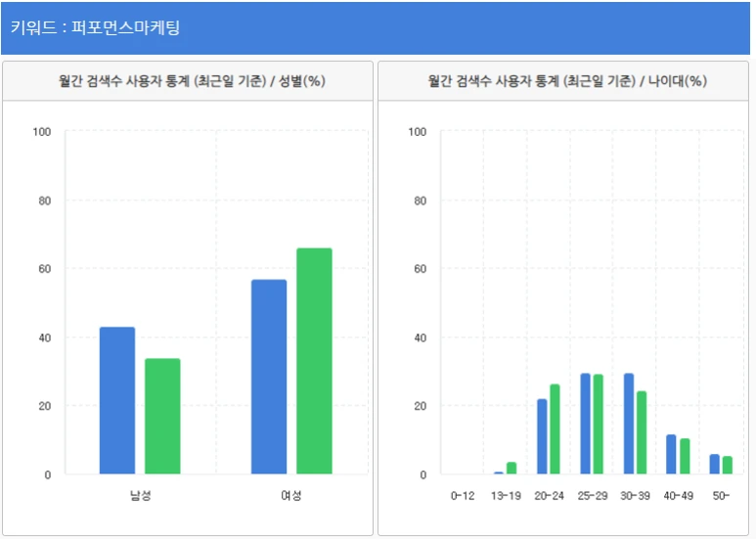This screenshot has height=542, width=756.
Task: Click the green 30-39 age bar
Action: pyautogui.click(x=642, y=432)
